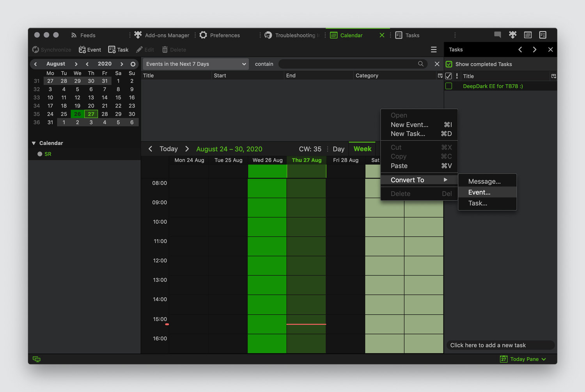Image resolution: width=585 pixels, height=392 pixels.
Task: Click the Synchronize button
Action: point(52,49)
